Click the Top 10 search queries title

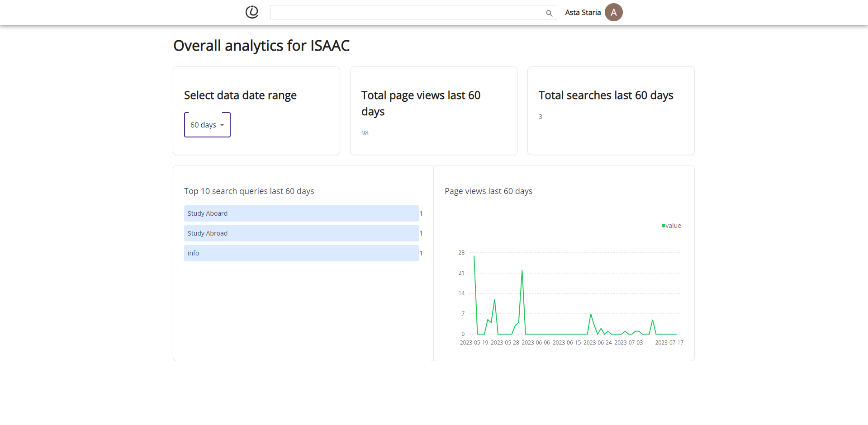coord(249,191)
